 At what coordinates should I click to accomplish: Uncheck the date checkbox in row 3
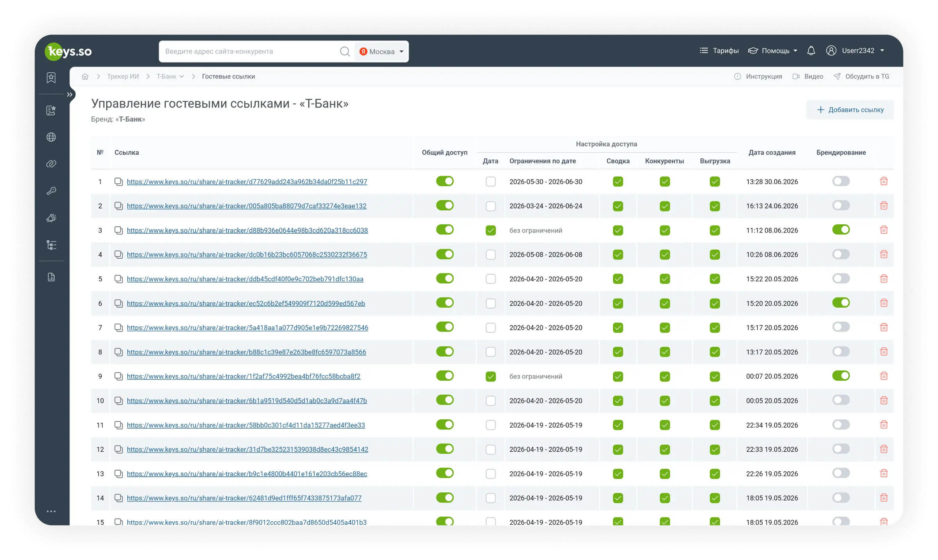point(490,230)
